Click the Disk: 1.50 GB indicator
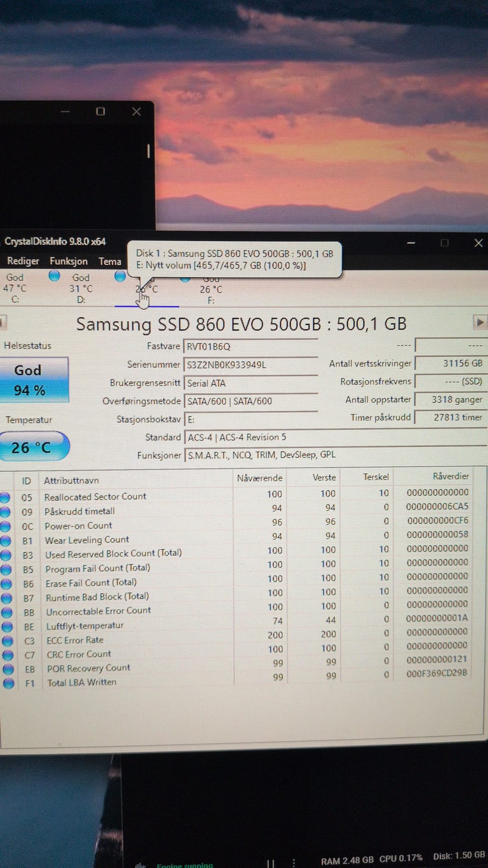 (x=459, y=855)
